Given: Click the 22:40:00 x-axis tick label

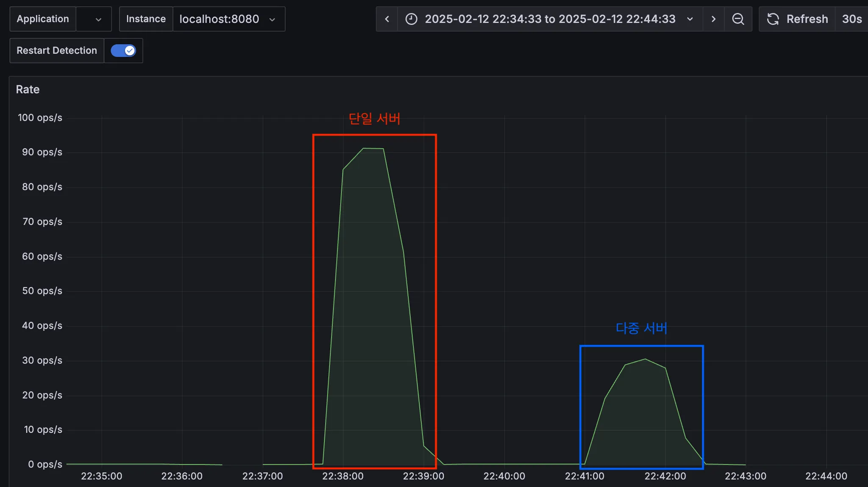Looking at the screenshot, I should click(x=504, y=476).
